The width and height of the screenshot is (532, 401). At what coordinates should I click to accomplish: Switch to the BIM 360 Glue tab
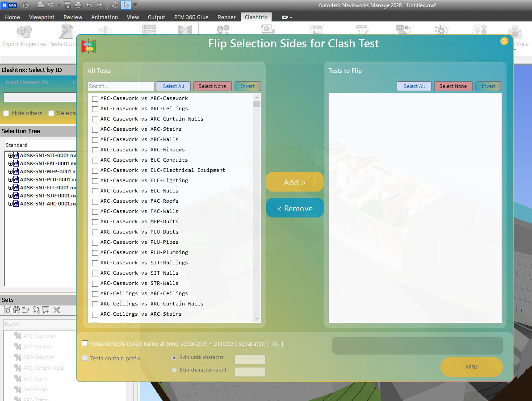pos(191,17)
